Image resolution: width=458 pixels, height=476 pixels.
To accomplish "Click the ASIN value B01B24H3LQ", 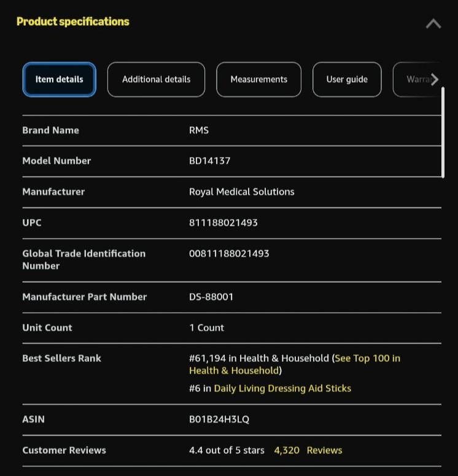I will point(219,419).
